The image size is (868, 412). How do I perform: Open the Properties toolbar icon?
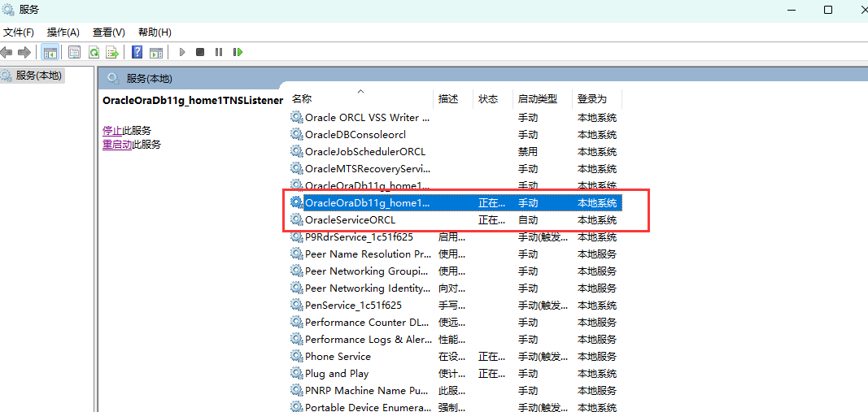point(74,52)
